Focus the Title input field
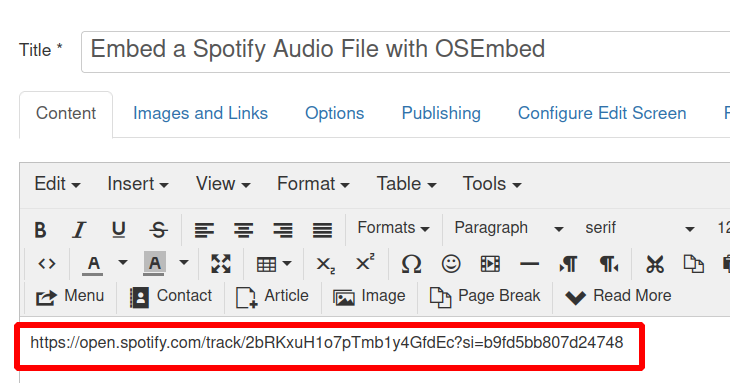 coord(405,52)
